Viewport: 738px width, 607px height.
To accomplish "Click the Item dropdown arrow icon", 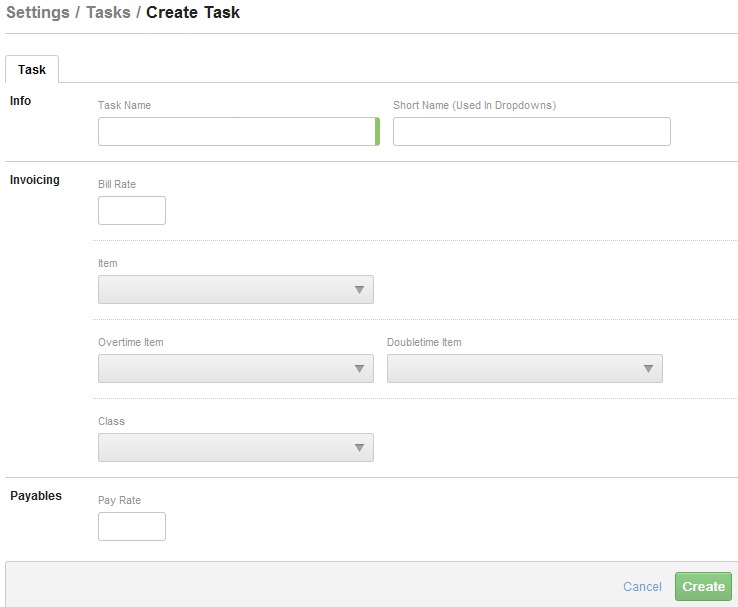I will click(359, 290).
